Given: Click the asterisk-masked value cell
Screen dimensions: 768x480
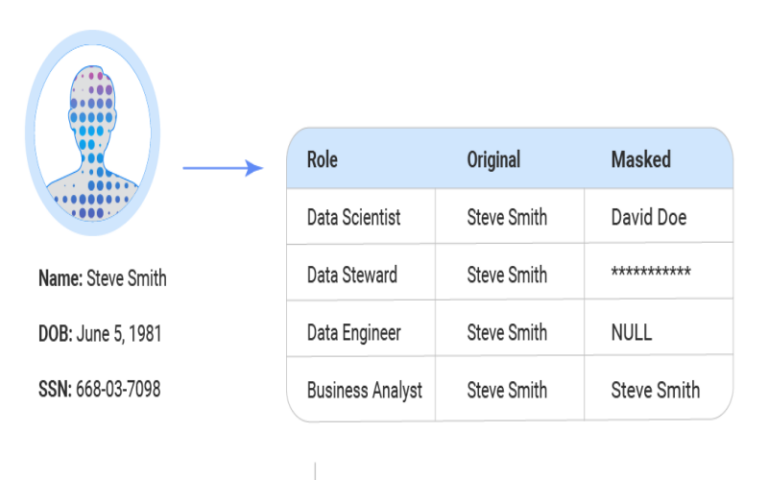Looking at the screenshot, I should pos(650,274).
